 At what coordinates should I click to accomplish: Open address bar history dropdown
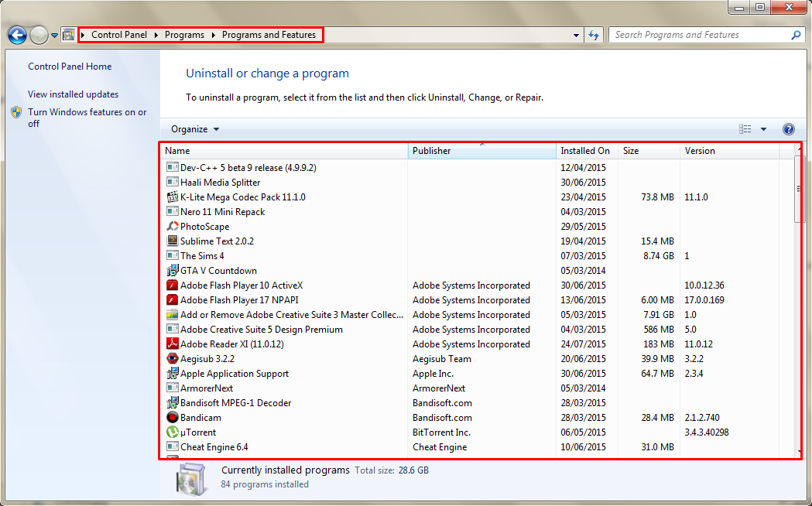point(577,36)
